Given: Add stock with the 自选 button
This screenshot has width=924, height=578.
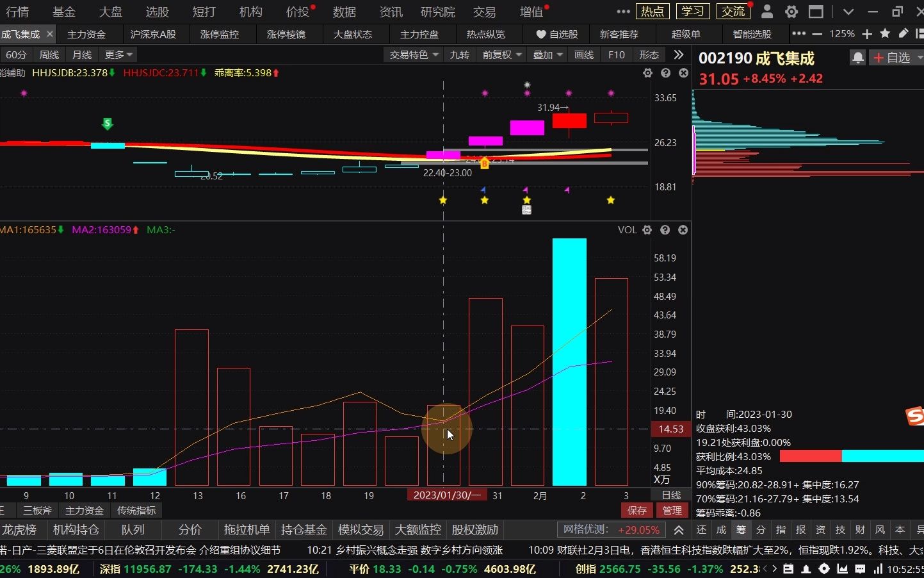Looking at the screenshot, I should (891, 58).
